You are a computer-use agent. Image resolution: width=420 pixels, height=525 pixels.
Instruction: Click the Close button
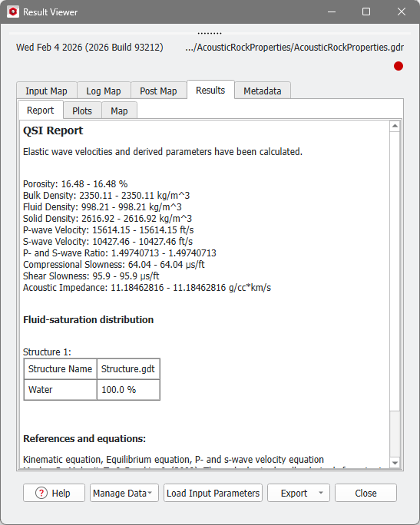click(365, 493)
